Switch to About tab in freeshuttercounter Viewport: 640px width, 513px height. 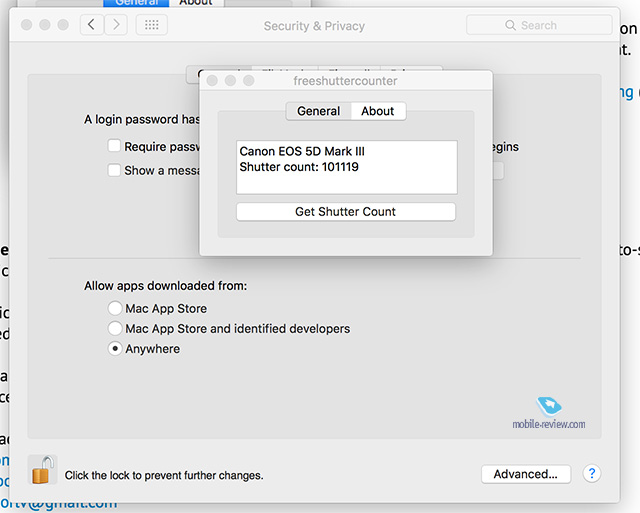(378, 111)
